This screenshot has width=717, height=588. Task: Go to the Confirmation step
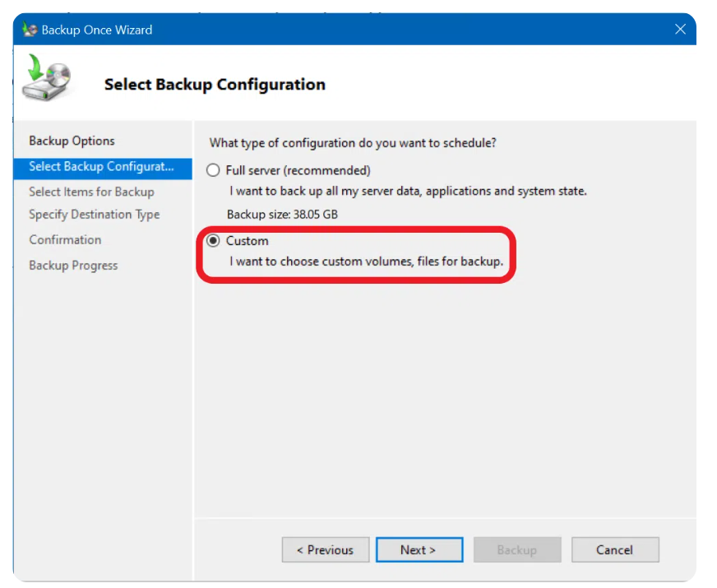[x=65, y=240]
